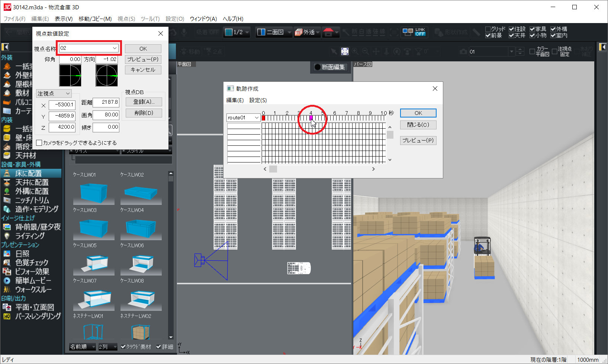Click the 登録(A)... button

click(144, 102)
